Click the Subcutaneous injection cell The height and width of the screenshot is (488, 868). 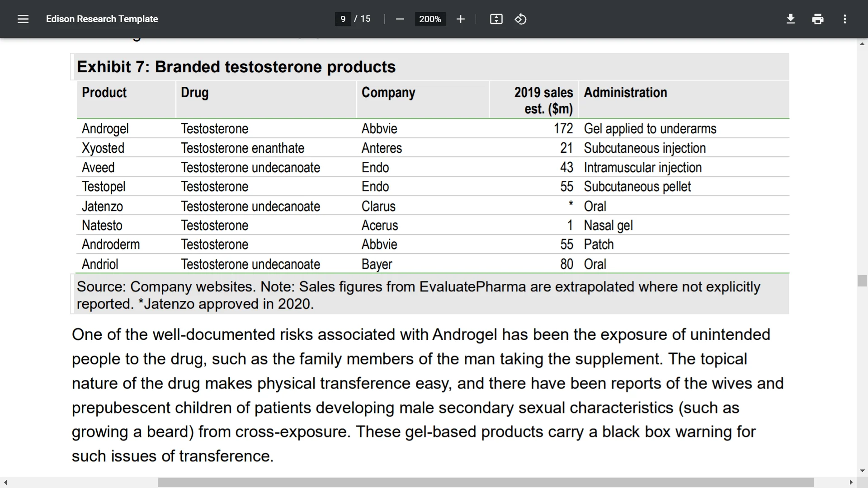(x=645, y=148)
